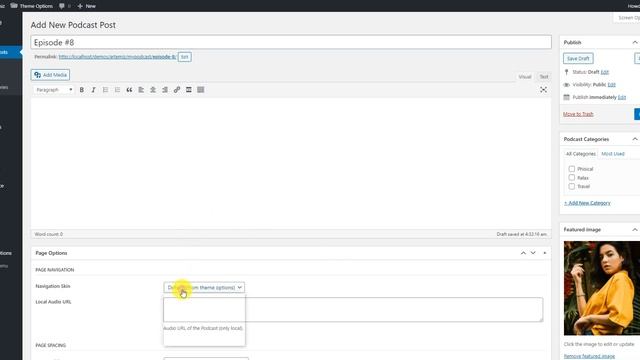Edit the publish time
The width and height of the screenshot is (640, 360).
(621, 97)
